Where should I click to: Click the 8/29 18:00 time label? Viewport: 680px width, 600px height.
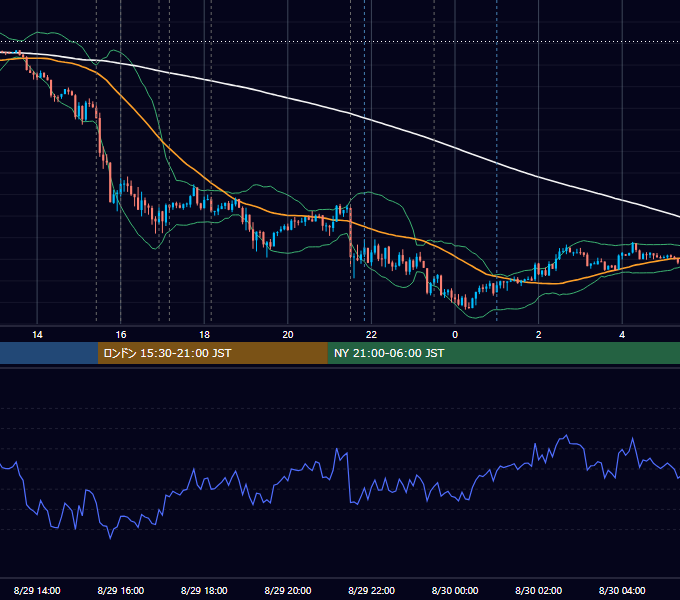[204, 590]
